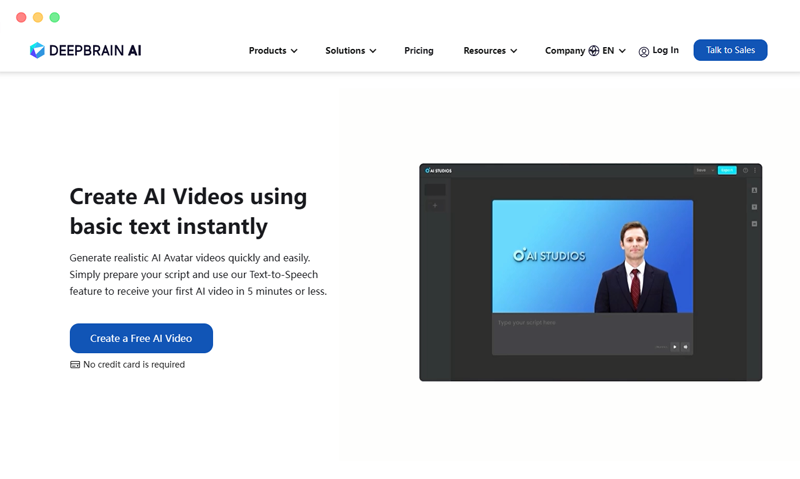Expand the Products menu
The image size is (800, 479).
tap(273, 51)
